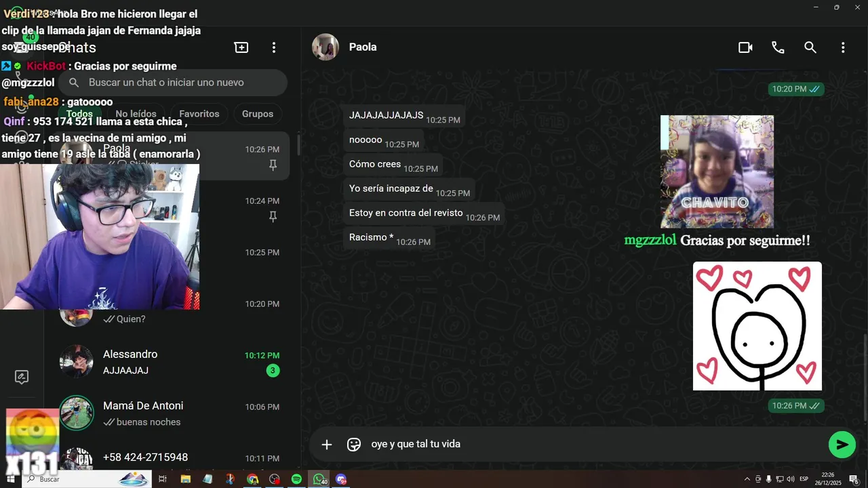Start a video call with Paola

[x=745, y=47]
